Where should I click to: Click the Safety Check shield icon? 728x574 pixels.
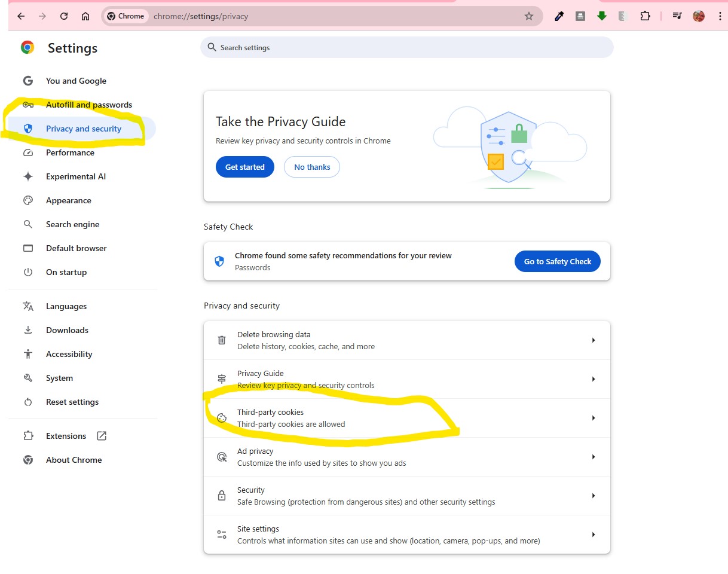tap(219, 261)
